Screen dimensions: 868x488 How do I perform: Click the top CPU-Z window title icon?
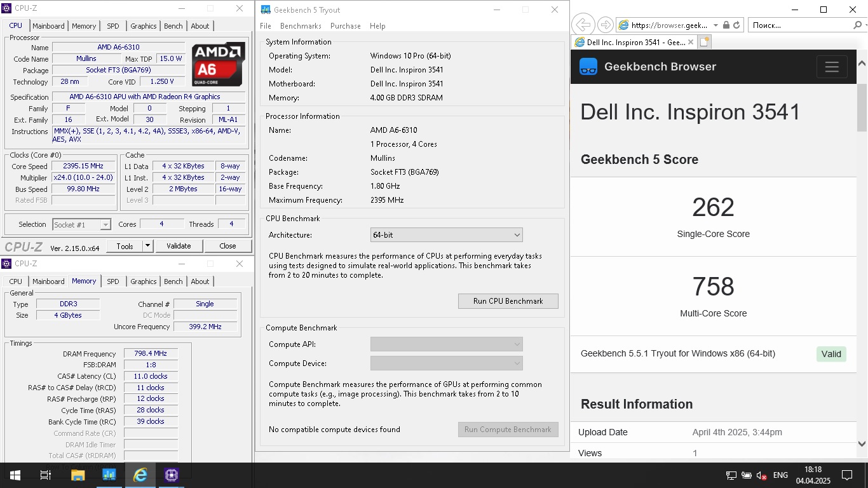coord(7,9)
